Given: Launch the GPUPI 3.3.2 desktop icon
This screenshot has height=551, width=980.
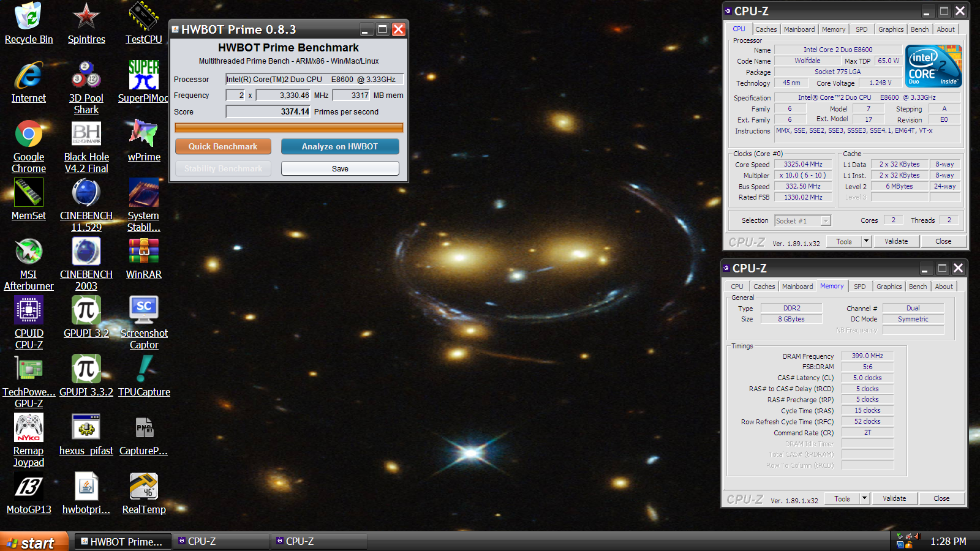Looking at the screenshot, I should pyautogui.click(x=86, y=376).
